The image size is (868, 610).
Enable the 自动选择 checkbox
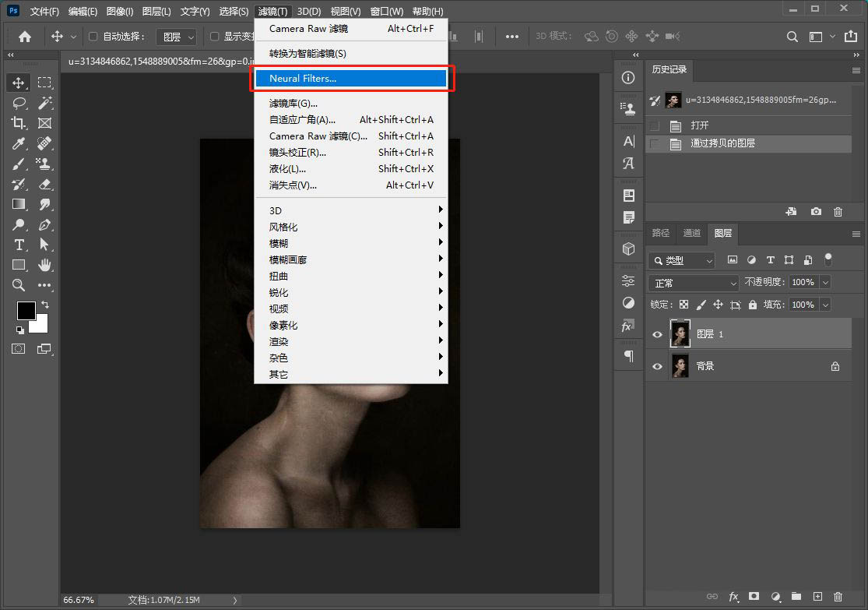click(x=93, y=37)
